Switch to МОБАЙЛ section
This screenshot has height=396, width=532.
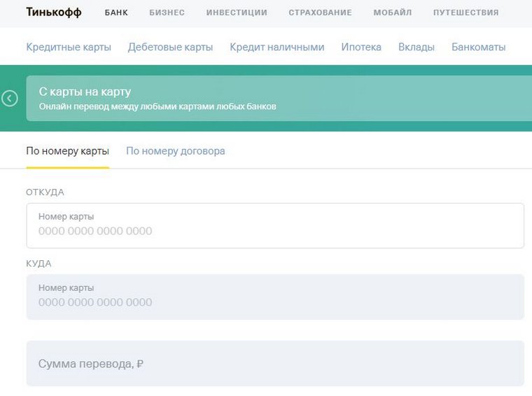click(393, 13)
